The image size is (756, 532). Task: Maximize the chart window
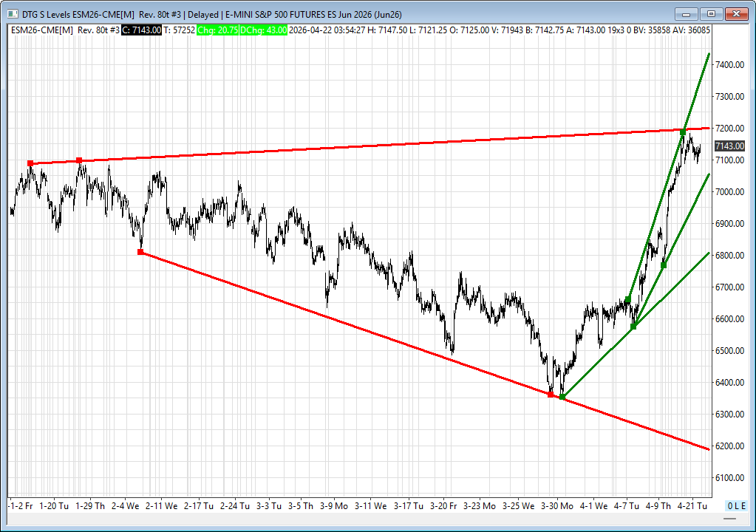coord(711,14)
